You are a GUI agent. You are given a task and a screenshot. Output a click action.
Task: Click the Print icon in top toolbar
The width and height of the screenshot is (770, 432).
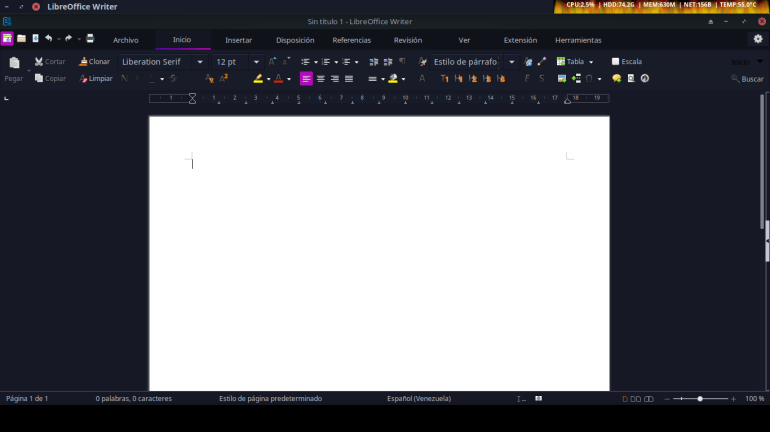pos(90,39)
